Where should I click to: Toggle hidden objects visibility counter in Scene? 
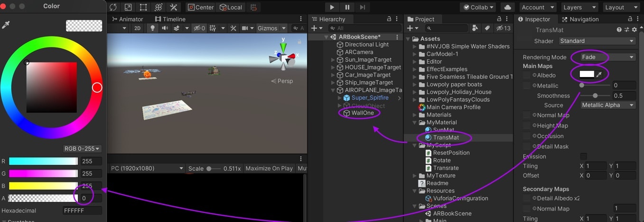click(199, 28)
